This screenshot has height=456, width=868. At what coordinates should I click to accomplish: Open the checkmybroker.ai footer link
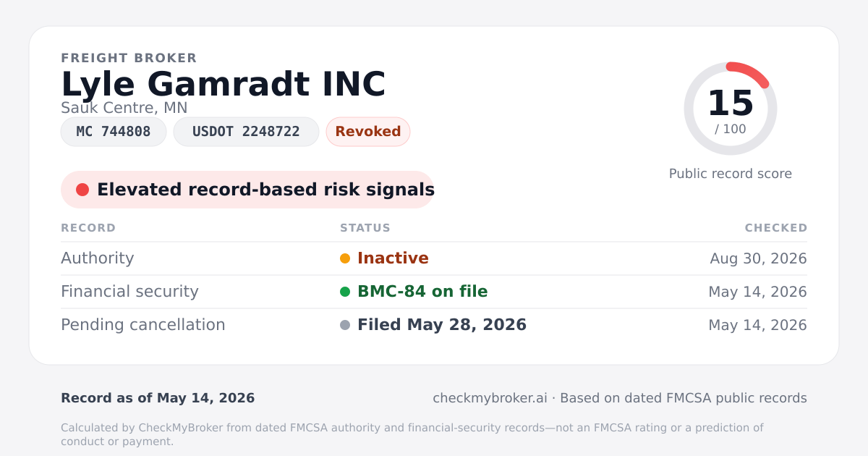click(490, 398)
